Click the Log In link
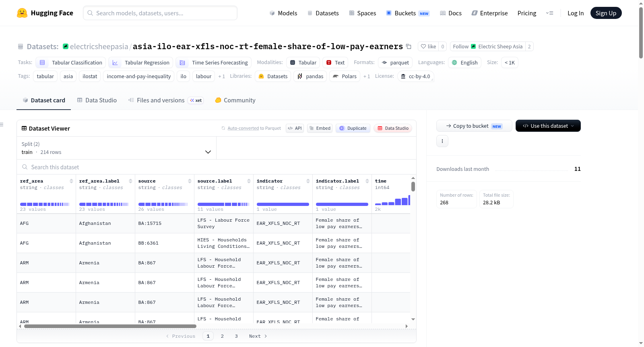The width and height of the screenshot is (644, 347). pos(576,13)
